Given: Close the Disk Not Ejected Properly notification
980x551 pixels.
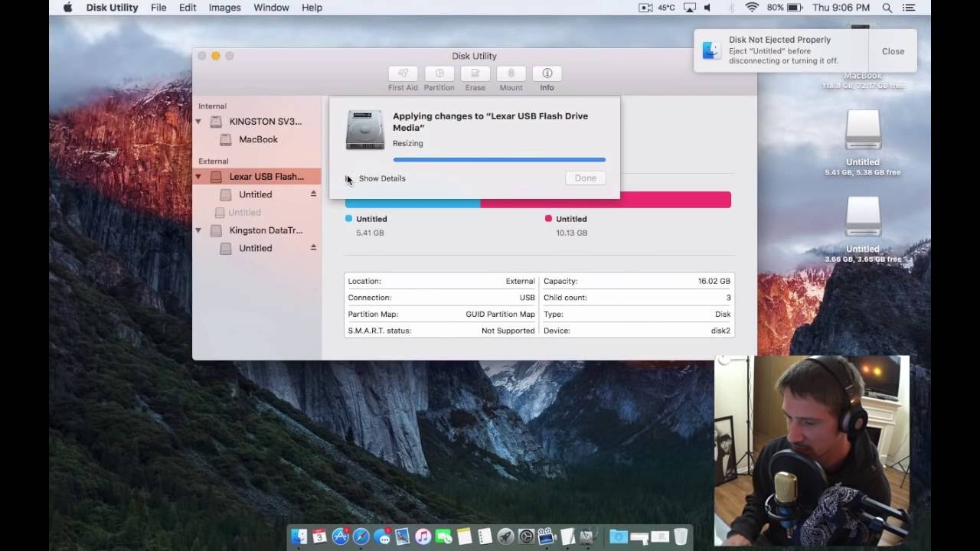Looking at the screenshot, I should pyautogui.click(x=893, y=51).
